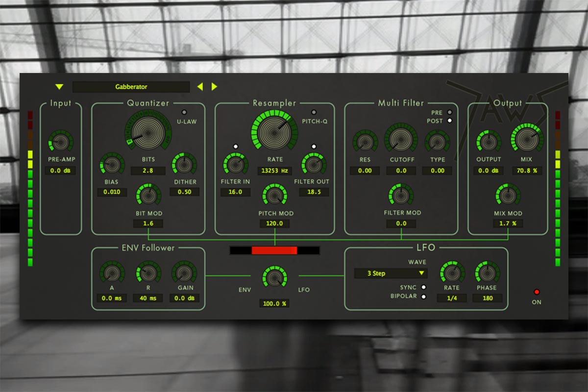Screen dimensions: 588x392
Task: Click the DITHER knob
Action: (x=184, y=164)
